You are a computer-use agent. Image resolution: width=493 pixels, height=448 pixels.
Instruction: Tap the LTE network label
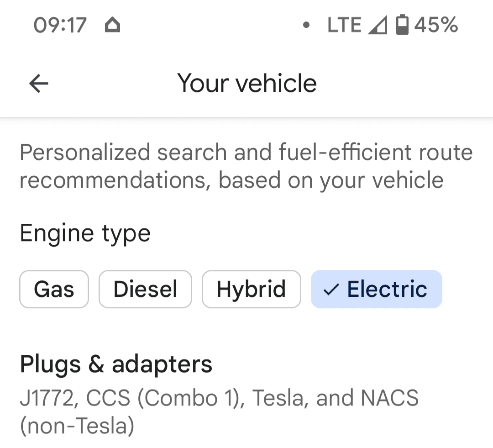[344, 25]
